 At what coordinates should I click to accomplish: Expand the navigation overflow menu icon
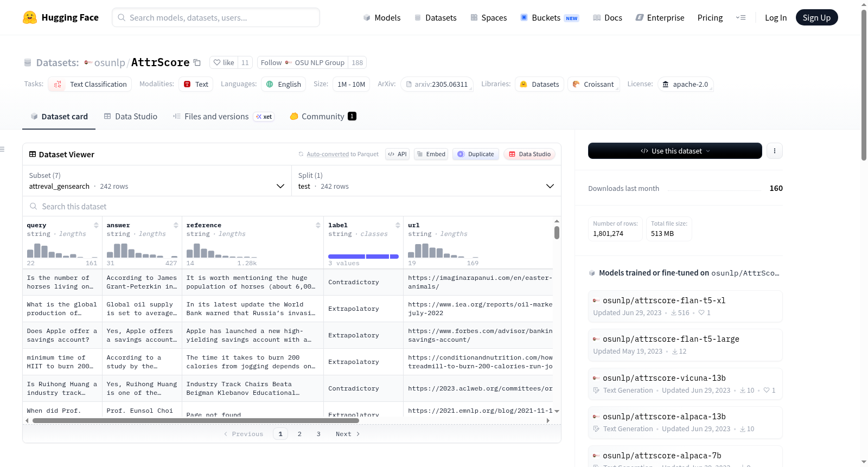(x=741, y=17)
